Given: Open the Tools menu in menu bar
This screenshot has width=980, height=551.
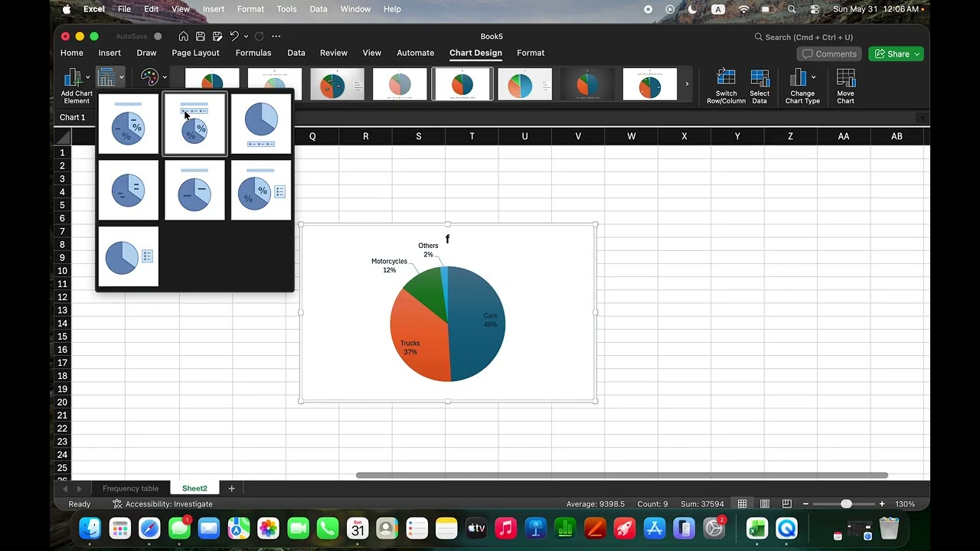Looking at the screenshot, I should point(286,9).
